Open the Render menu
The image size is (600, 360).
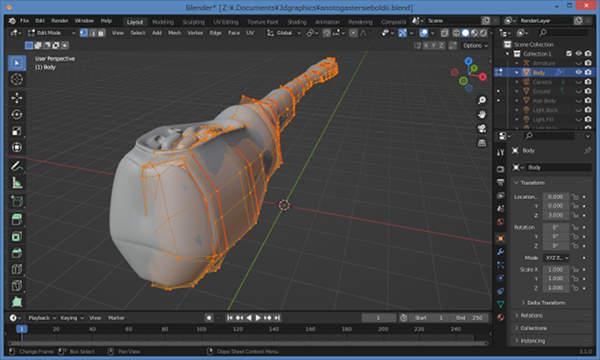point(60,21)
